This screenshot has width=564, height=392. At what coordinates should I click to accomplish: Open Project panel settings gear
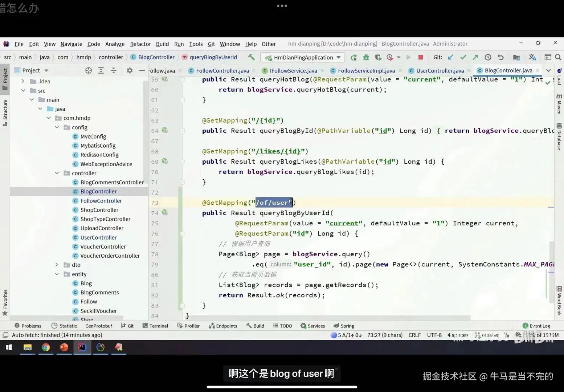pyautogui.click(x=130, y=70)
